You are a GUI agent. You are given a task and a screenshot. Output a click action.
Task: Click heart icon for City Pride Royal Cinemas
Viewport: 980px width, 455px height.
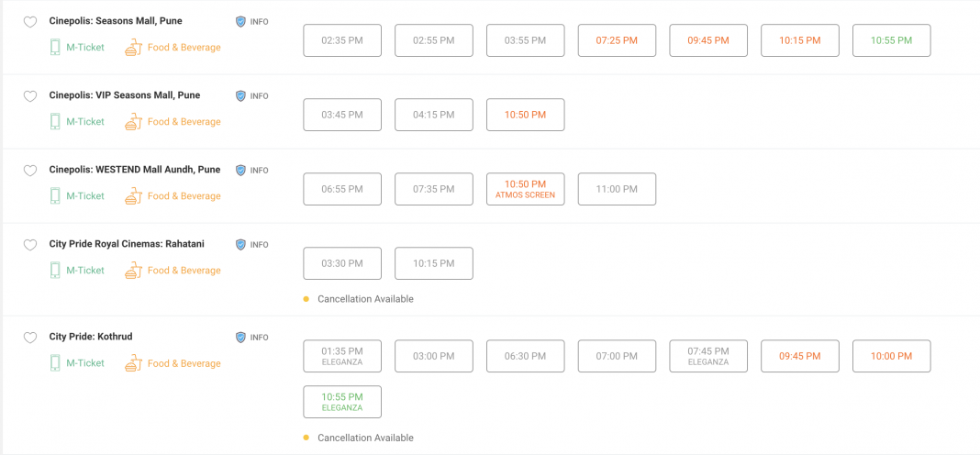pos(29,245)
